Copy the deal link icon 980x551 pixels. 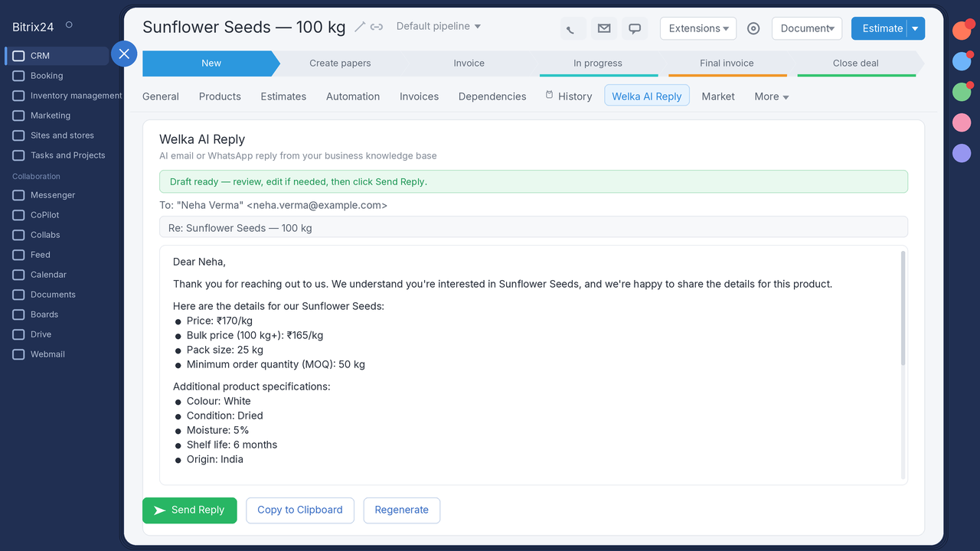377,27
